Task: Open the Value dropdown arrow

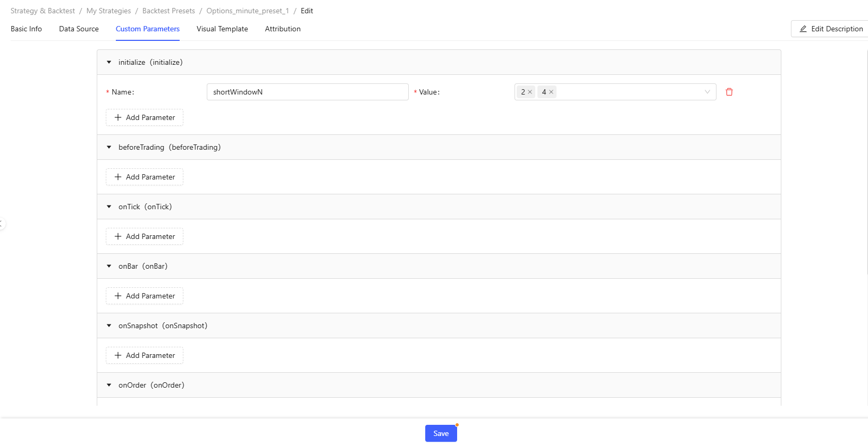Action: click(707, 92)
